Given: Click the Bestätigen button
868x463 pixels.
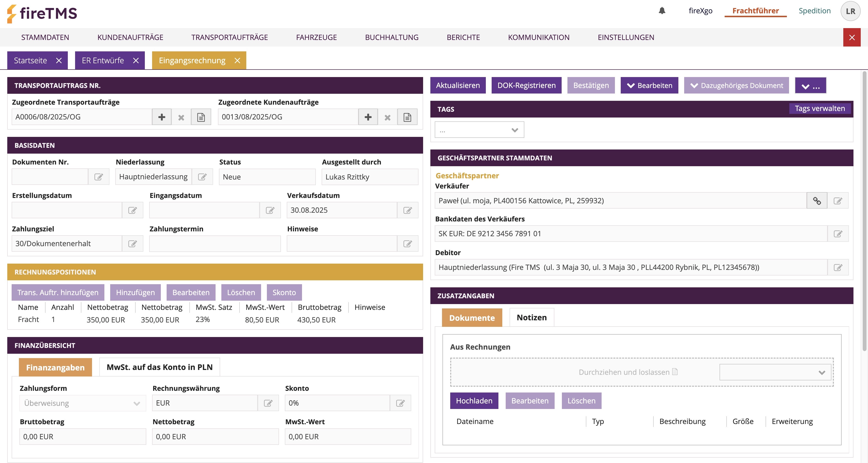Looking at the screenshot, I should click(x=591, y=86).
